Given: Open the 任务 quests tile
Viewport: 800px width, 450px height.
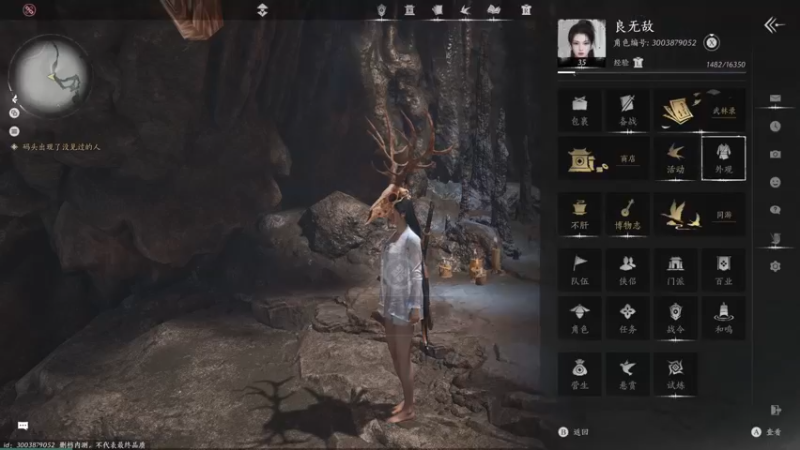Looking at the screenshot, I should (x=628, y=318).
